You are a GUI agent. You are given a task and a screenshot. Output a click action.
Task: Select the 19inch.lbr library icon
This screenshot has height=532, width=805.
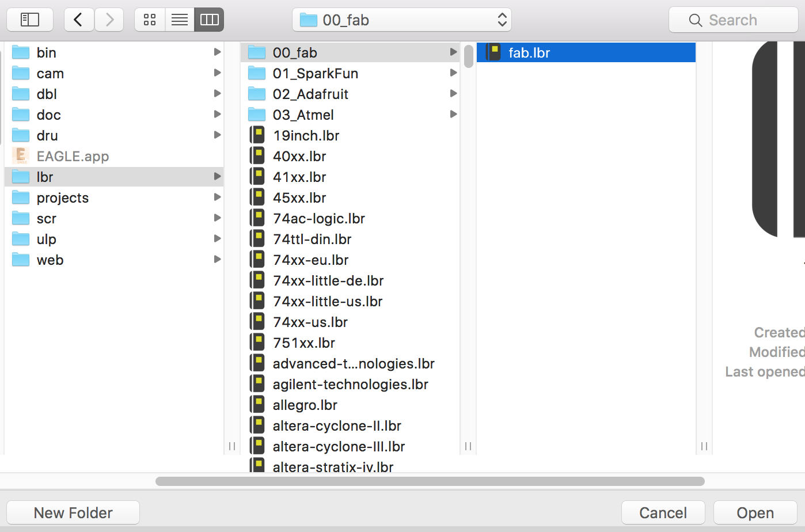tap(257, 134)
